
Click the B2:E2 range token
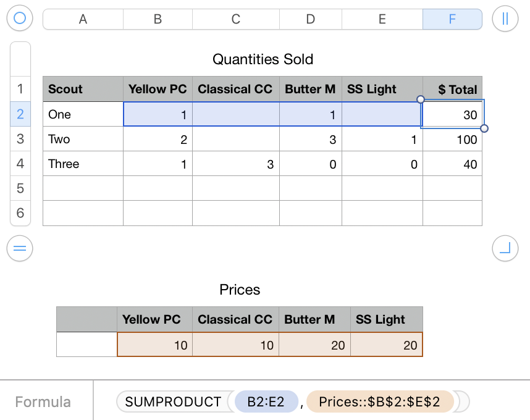pyautogui.click(x=266, y=402)
